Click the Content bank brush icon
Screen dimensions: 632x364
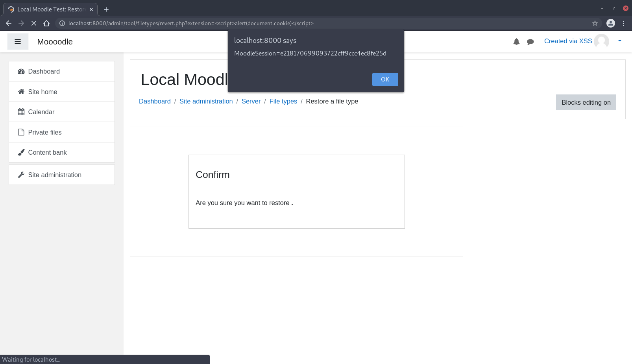(21, 152)
